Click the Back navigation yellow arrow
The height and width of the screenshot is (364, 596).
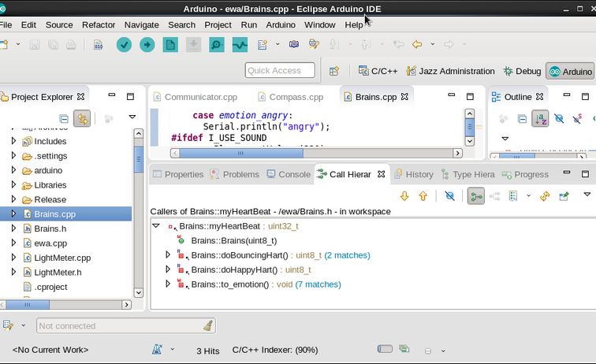(x=417, y=44)
